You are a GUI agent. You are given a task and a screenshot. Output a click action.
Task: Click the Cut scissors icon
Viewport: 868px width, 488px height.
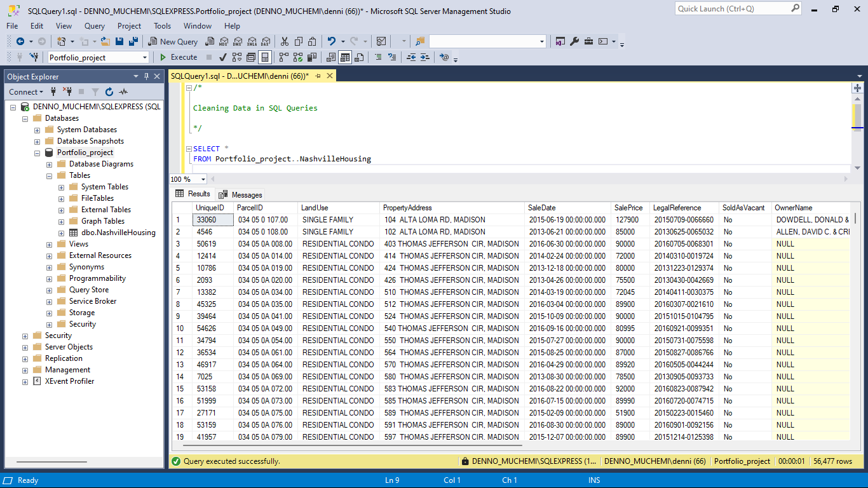point(283,41)
